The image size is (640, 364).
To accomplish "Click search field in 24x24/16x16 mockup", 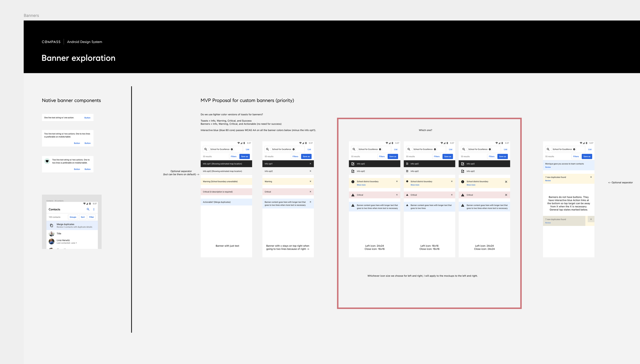I will tap(371, 149).
